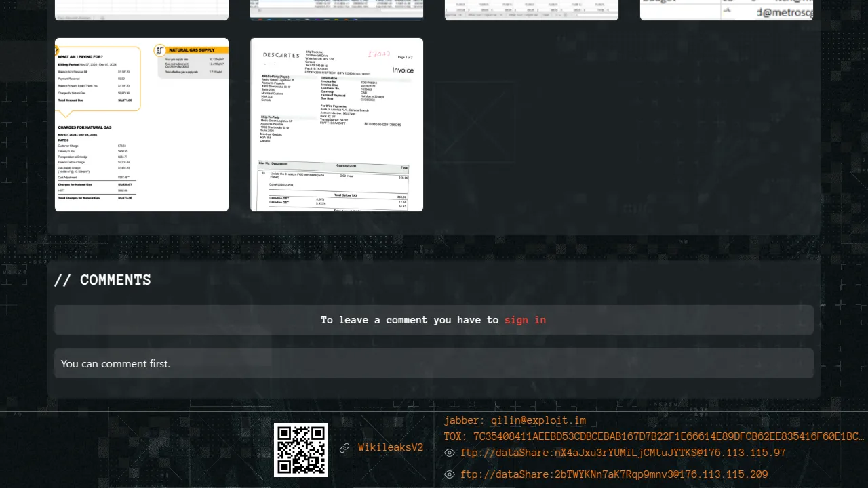868x488 pixels.
Task: Open the FTP link ending in 115.97
Action: 623,453
